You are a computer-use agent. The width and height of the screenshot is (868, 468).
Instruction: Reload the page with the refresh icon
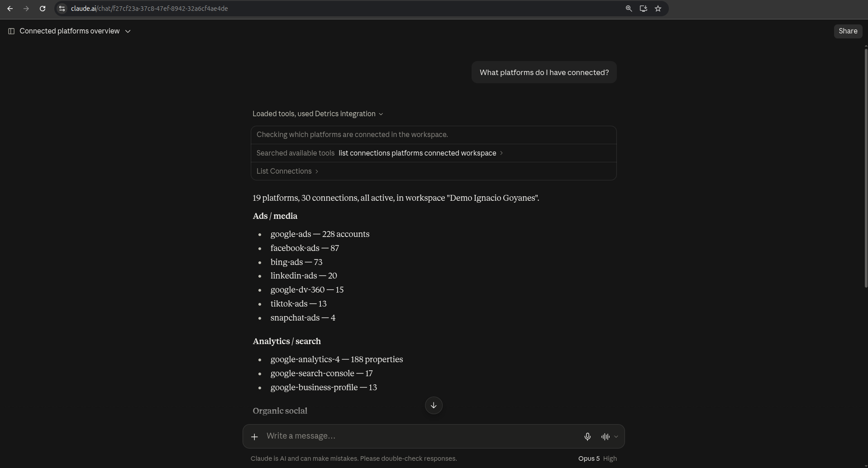(43, 9)
